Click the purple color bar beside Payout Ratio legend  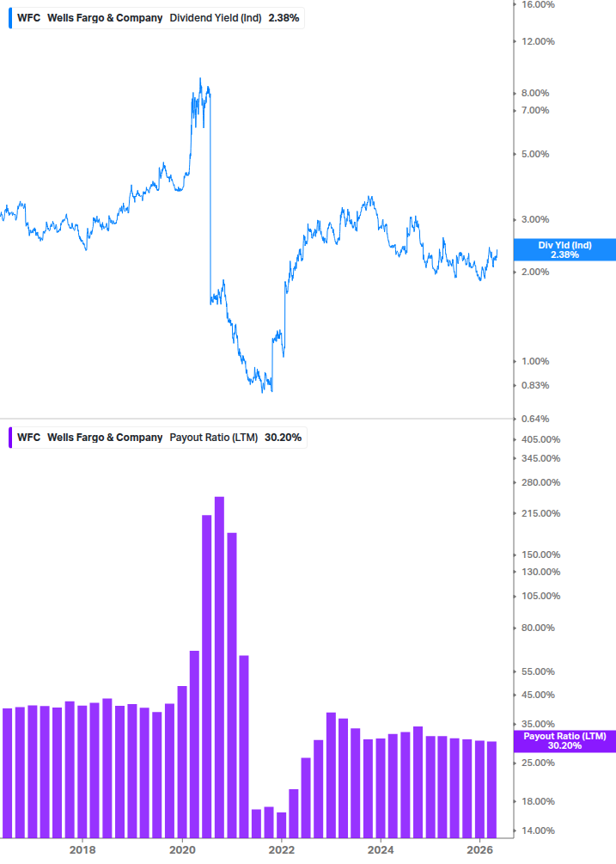tap(10, 438)
